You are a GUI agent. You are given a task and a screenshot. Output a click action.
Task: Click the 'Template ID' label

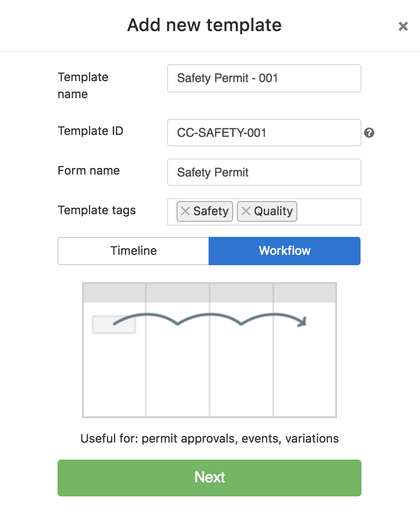(x=91, y=131)
